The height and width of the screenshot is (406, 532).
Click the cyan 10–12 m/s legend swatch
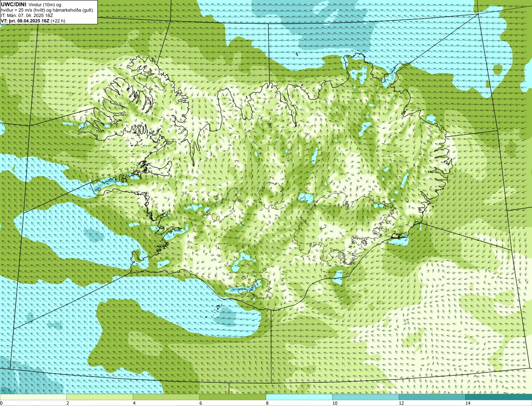click(x=366, y=397)
